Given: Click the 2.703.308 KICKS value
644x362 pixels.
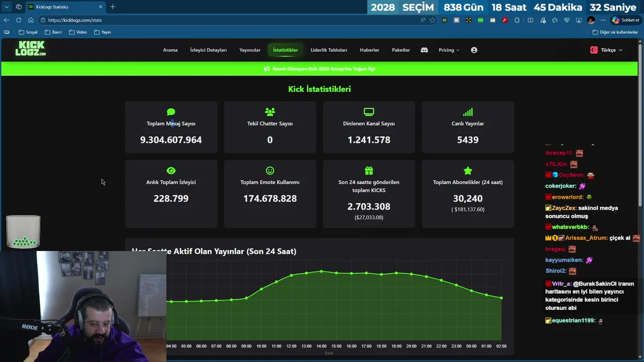Looking at the screenshot, I should [369, 207].
